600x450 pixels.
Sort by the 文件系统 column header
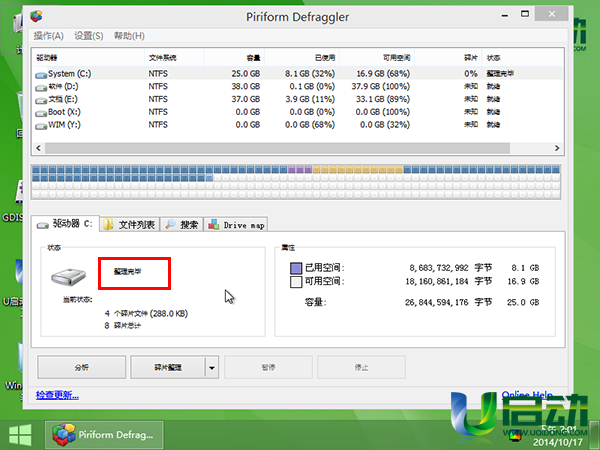point(174,58)
